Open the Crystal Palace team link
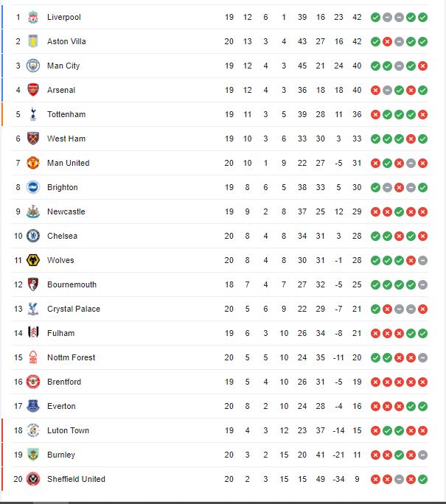This screenshot has height=504, width=446. [74, 309]
